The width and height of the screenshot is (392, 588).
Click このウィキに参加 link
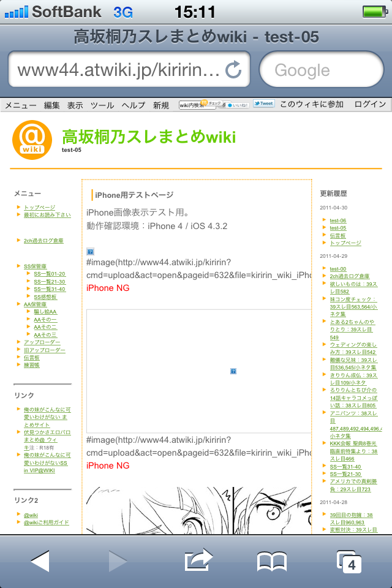point(312,104)
